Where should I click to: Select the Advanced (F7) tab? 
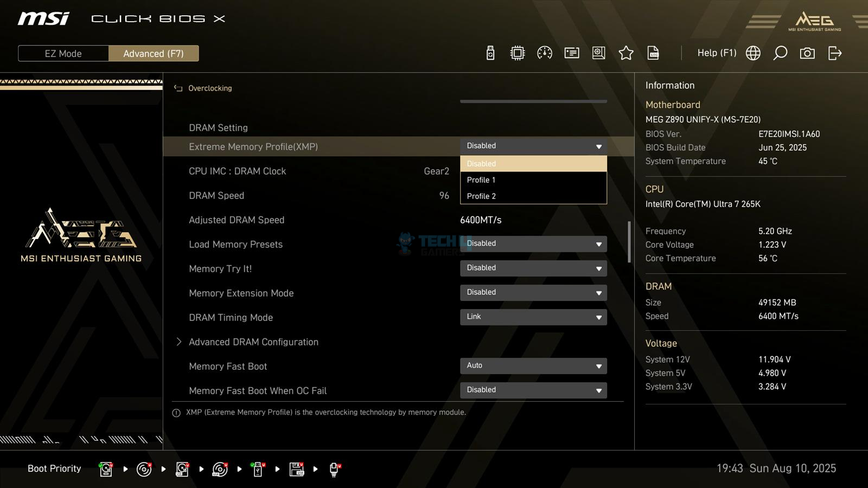154,54
